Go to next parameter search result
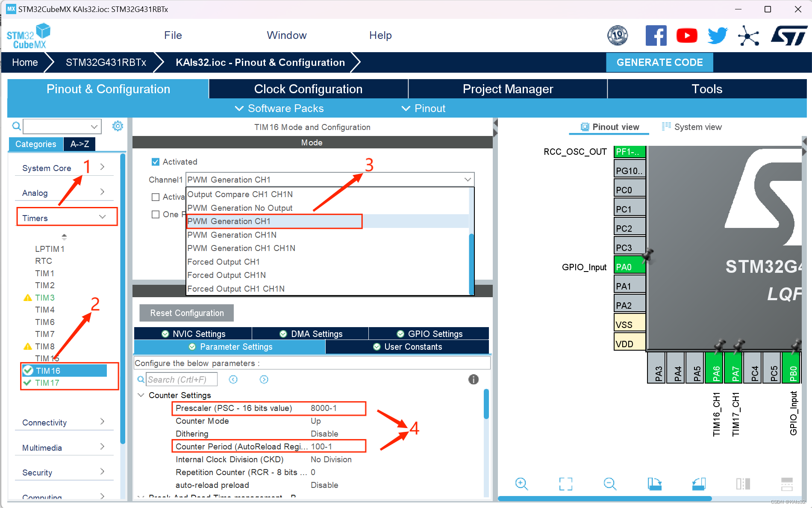 [x=264, y=379]
